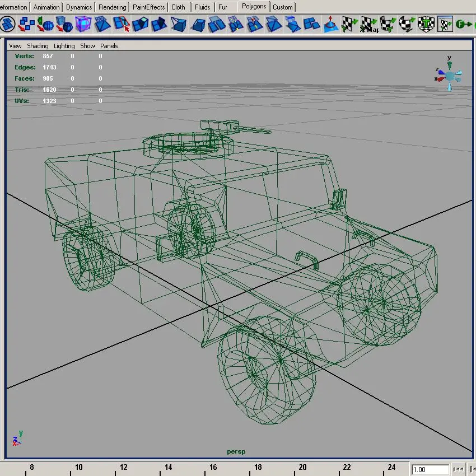Click the 1.00 frame input field
Screen dimensions: 476x476
(x=430, y=470)
